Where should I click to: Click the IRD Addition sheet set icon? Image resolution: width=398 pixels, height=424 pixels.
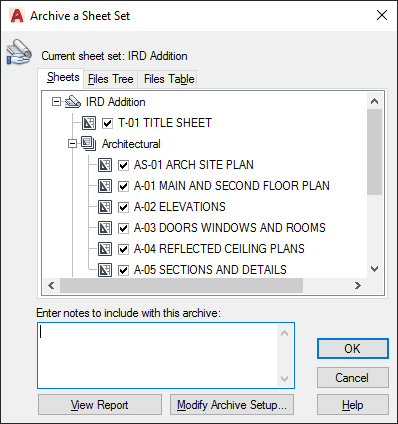73,102
